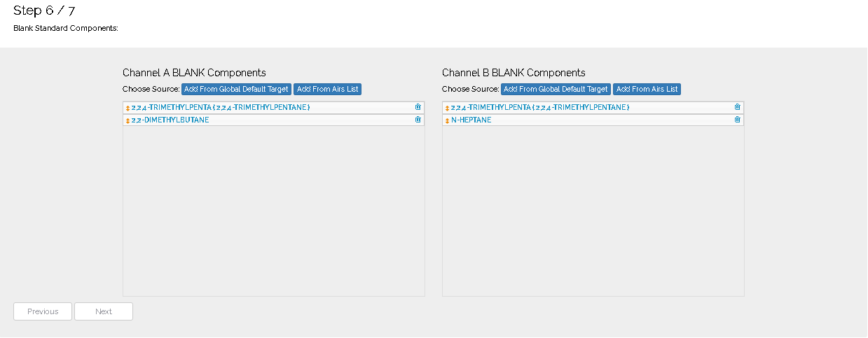The width and height of the screenshot is (868, 338).
Task: Proceed to the next step with Next
Action: (104, 311)
